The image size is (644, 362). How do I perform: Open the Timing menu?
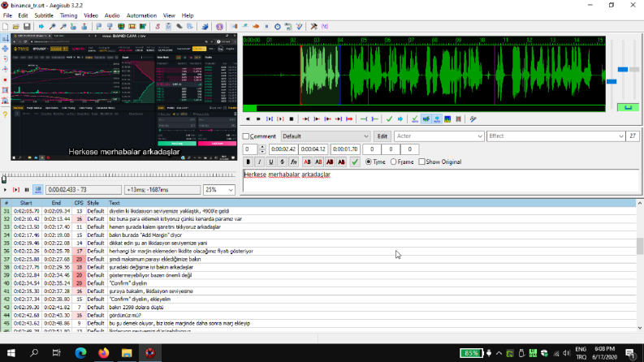(x=68, y=15)
